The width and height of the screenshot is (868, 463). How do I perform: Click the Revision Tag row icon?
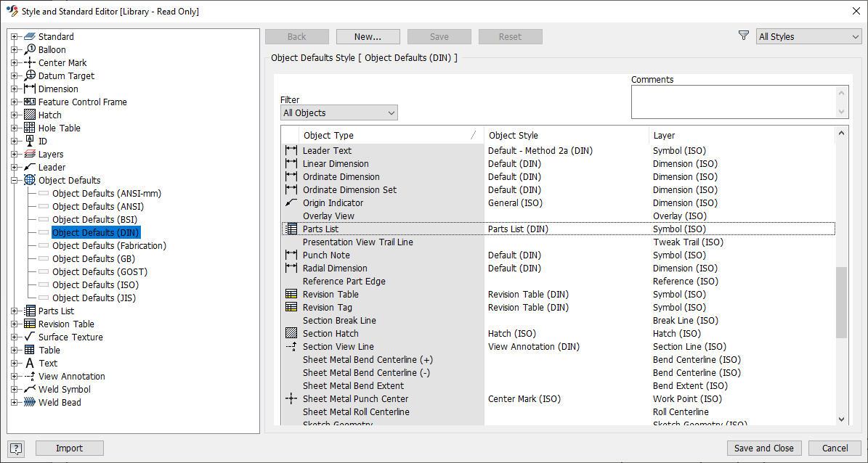click(291, 308)
